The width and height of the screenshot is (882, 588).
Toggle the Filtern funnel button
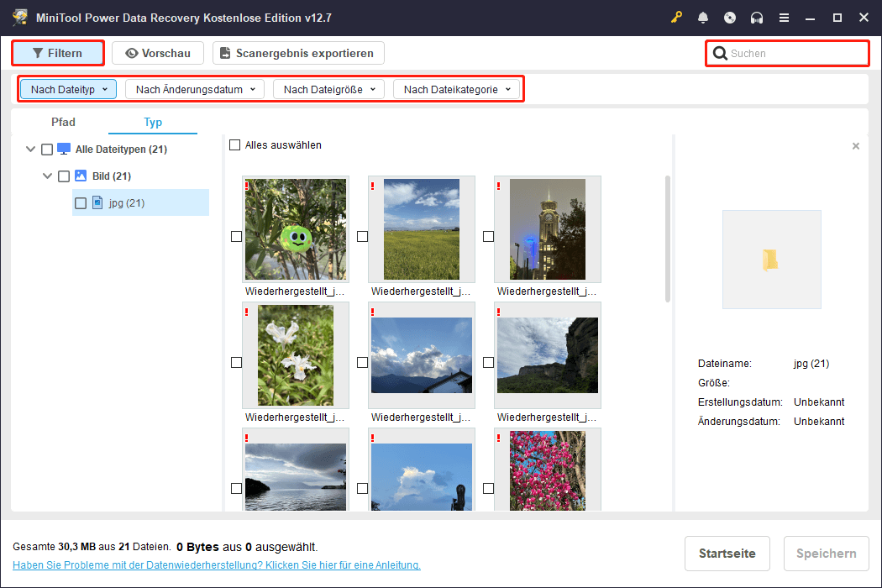[x=57, y=53]
